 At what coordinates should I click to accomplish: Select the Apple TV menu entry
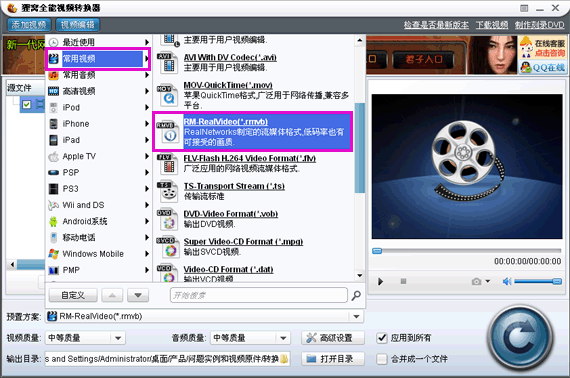(99, 156)
